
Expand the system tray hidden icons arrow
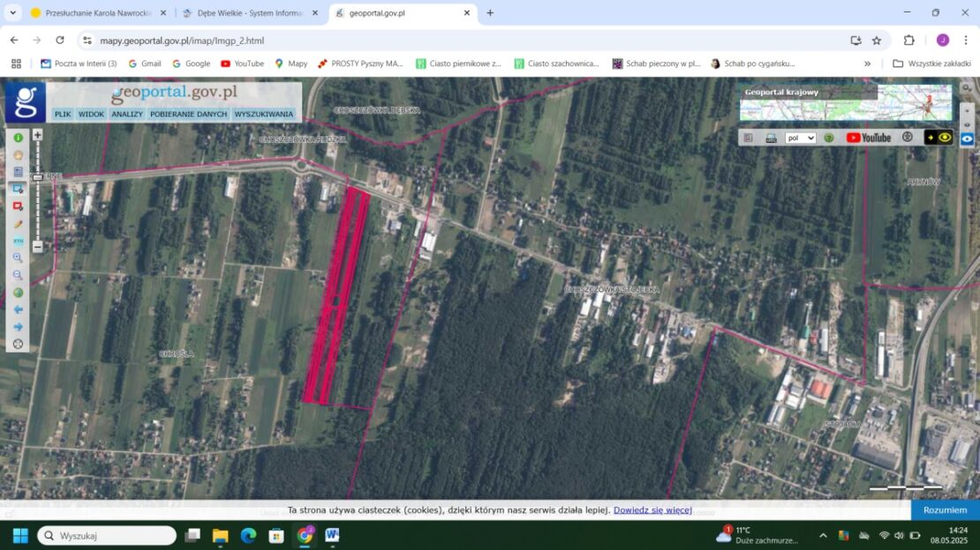tap(823, 536)
